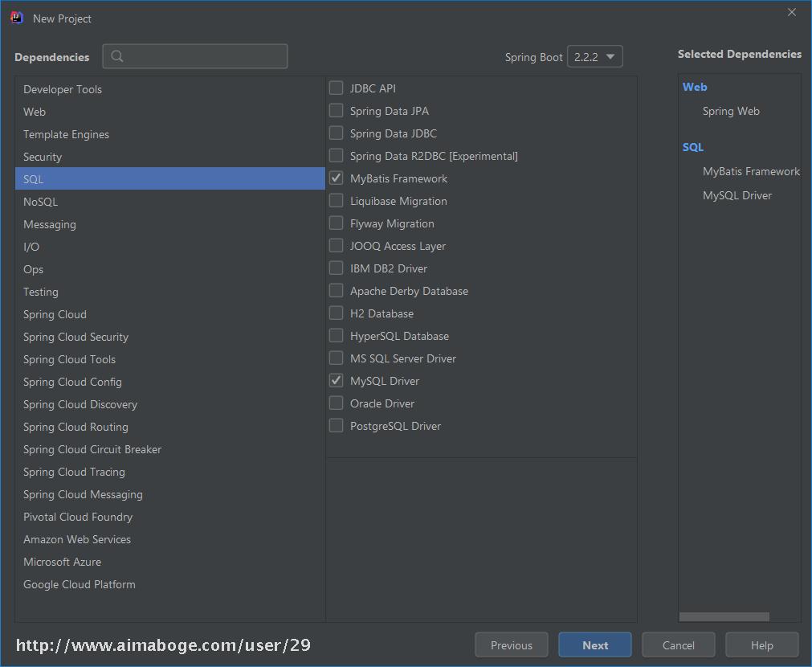Choose the Security category
The image size is (812, 667).
point(170,157)
